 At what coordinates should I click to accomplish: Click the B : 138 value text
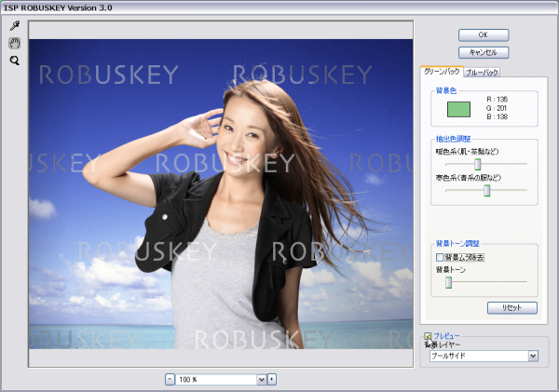[497, 116]
